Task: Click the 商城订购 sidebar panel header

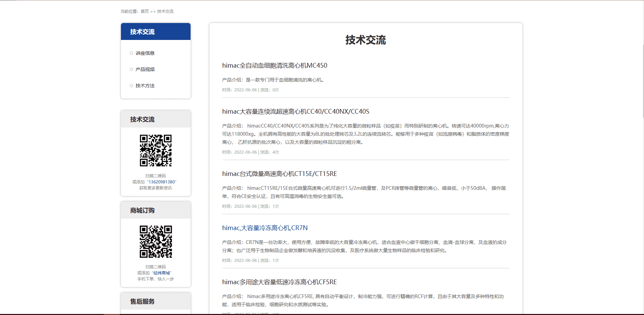Action: point(155,210)
